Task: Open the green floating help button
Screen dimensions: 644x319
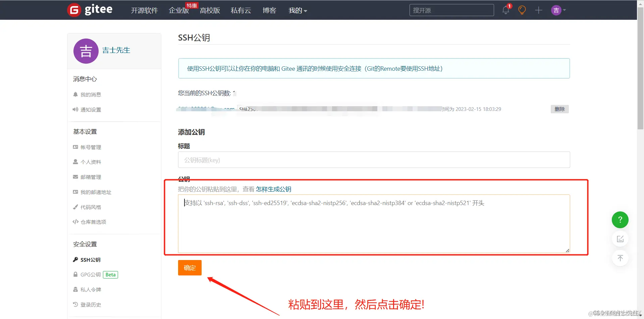Action: coord(620,220)
